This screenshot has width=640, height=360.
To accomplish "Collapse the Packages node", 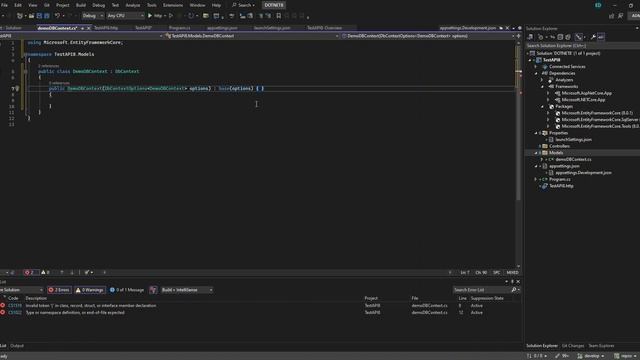I will point(542,107).
